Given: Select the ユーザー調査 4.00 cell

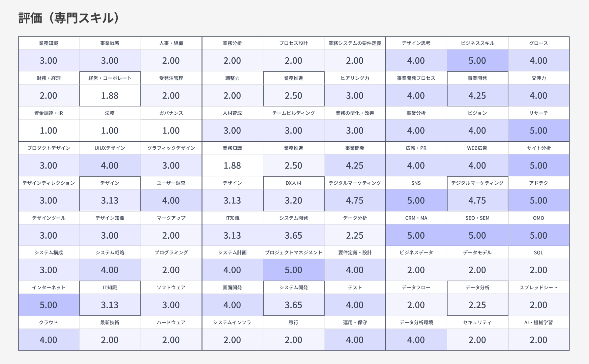Looking at the screenshot, I should coord(171,200).
